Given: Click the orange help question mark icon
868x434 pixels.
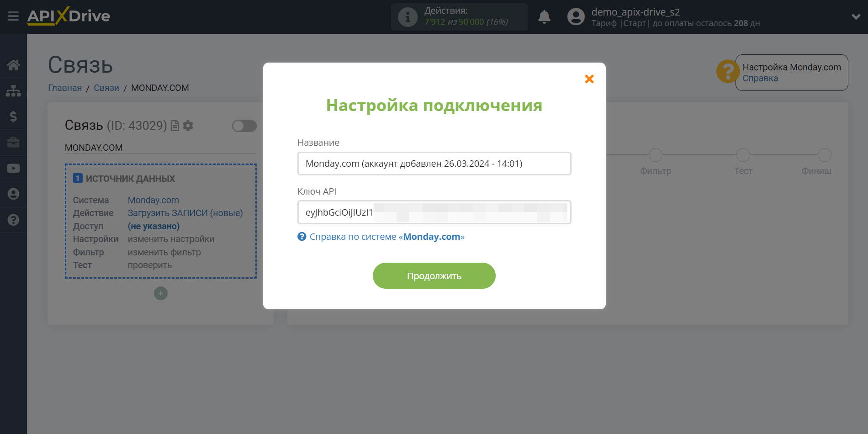Looking at the screenshot, I should (x=727, y=72).
